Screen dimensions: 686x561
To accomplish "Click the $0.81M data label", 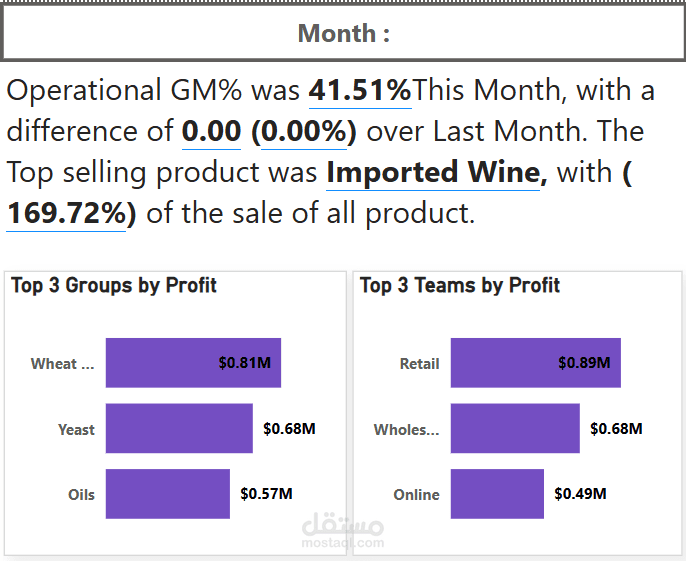I will pyautogui.click(x=244, y=363).
